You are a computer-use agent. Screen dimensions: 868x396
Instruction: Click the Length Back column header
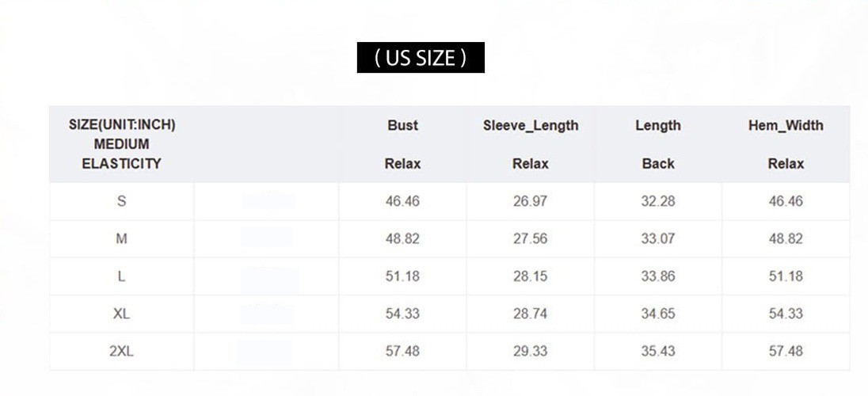pos(658,144)
